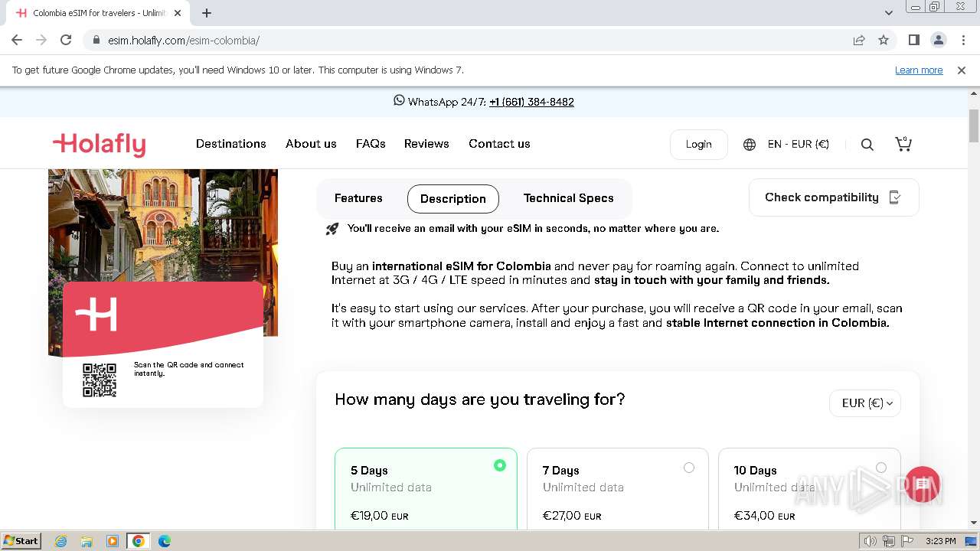The width and height of the screenshot is (980, 551).
Task: Select the 10 Days plan radio button
Action: point(881,468)
